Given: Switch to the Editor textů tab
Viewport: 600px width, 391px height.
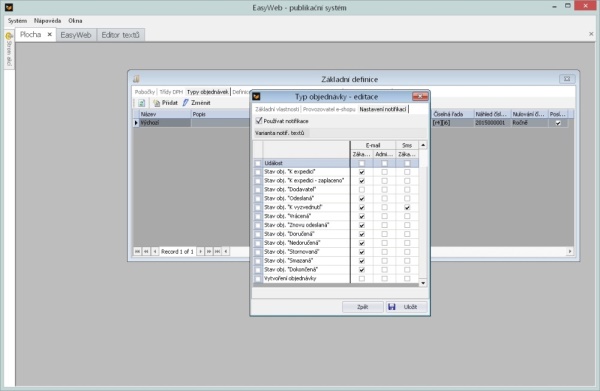Looking at the screenshot, I should pyautogui.click(x=121, y=35).
